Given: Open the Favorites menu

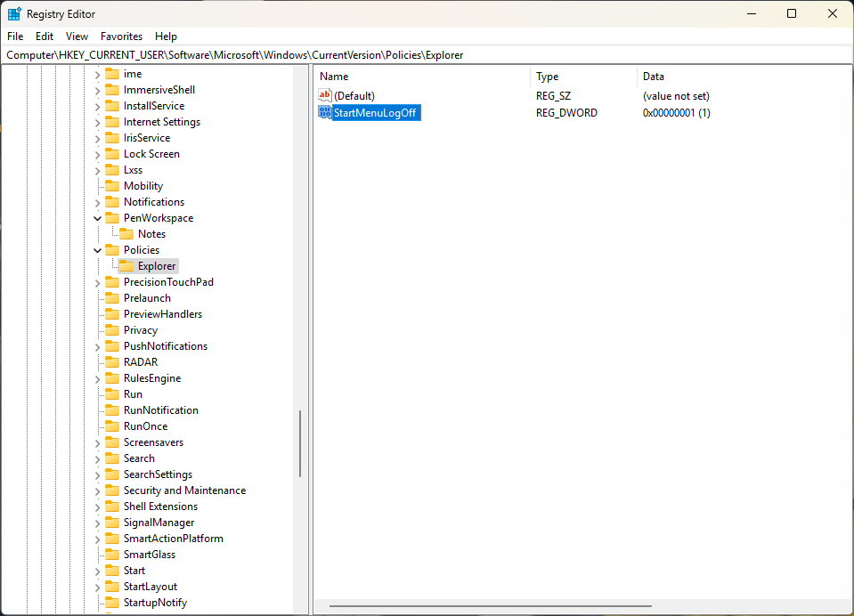Looking at the screenshot, I should (x=121, y=36).
